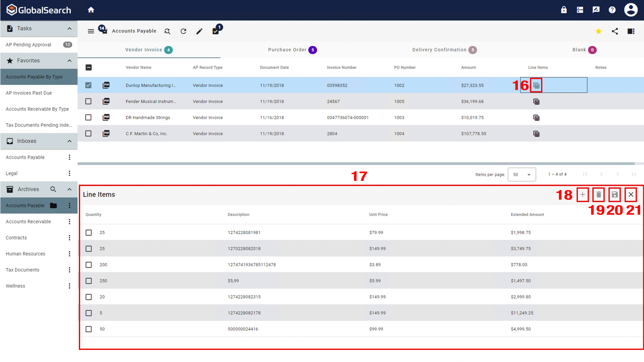This screenshot has height=362, width=644.
Task: Open the hamburger navigation menu
Action: click(x=91, y=31)
